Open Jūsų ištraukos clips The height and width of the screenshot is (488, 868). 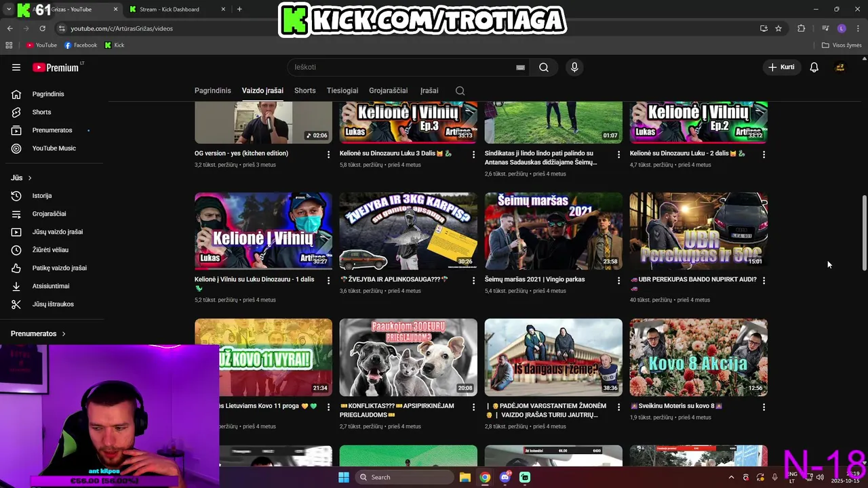[54, 304]
